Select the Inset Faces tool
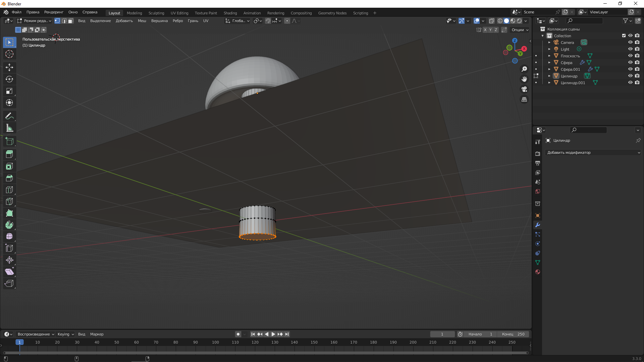 [x=9, y=166]
